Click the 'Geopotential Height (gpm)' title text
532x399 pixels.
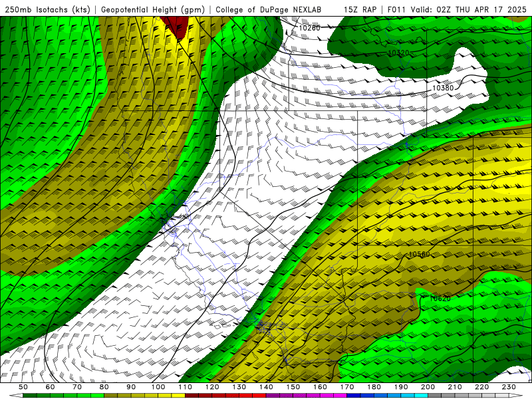coord(153,9)
